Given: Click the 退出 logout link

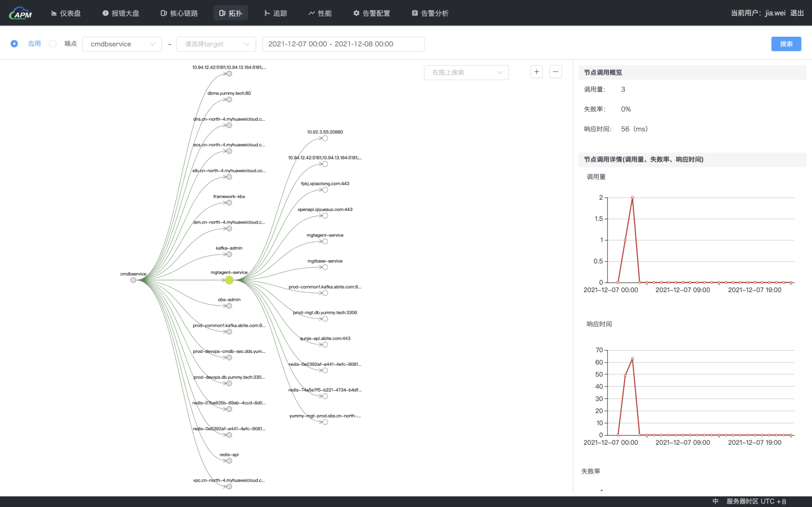Looking at the screenshot, I should tap(797, 13).
